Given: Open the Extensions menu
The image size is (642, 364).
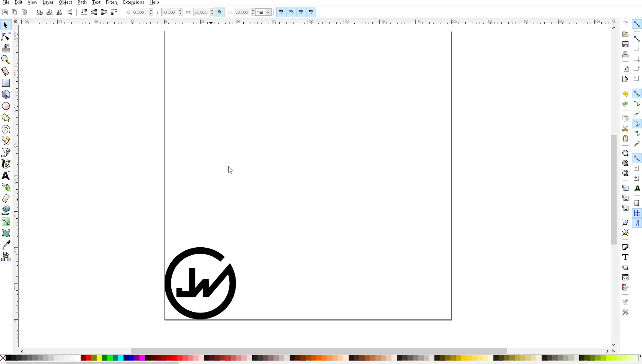Looking at the screenshot, I should [x=133, y=2].
